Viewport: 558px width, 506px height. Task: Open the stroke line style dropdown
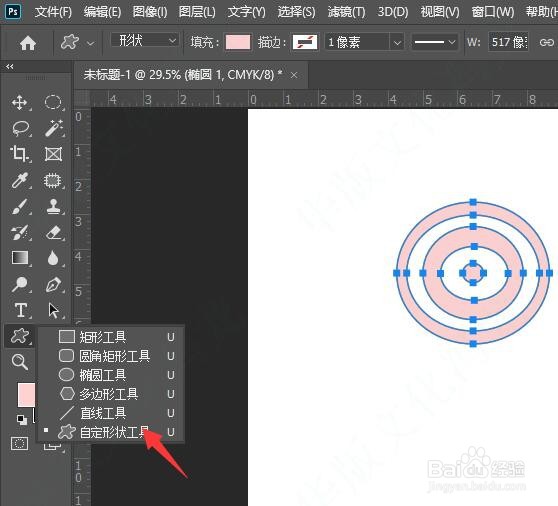[x=435, y=42]
